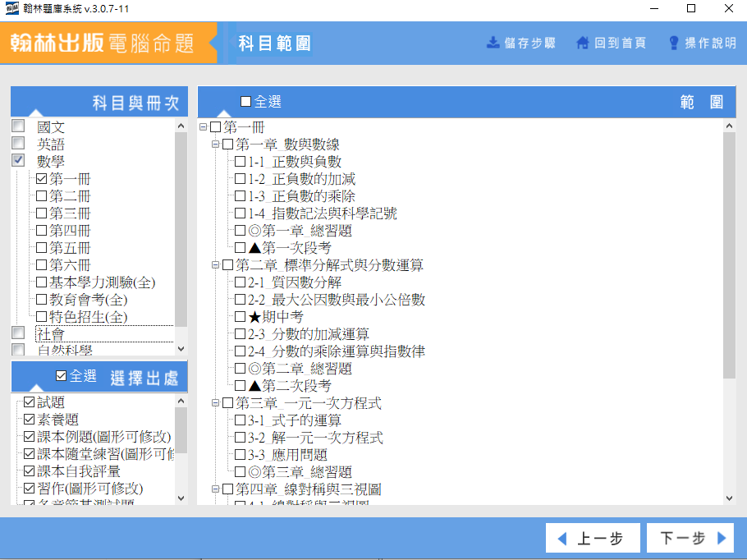Click the 翰林題庫系統 title bar app icon
The image size is (747, 560).
coord(11,9)
